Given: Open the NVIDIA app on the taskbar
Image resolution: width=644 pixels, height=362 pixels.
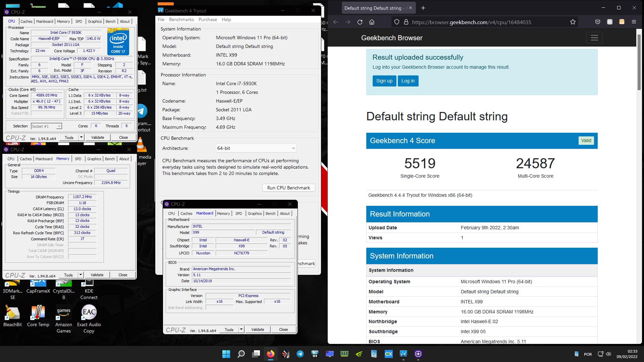Looking at the screenshot, I should (359, 354).
